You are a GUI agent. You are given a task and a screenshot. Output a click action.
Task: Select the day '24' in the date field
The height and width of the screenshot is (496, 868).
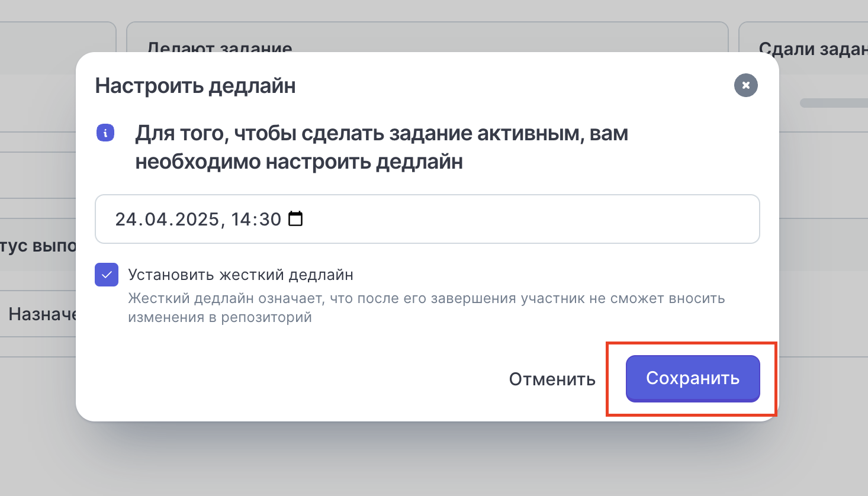pyautogui.click(x=126, y=219)
